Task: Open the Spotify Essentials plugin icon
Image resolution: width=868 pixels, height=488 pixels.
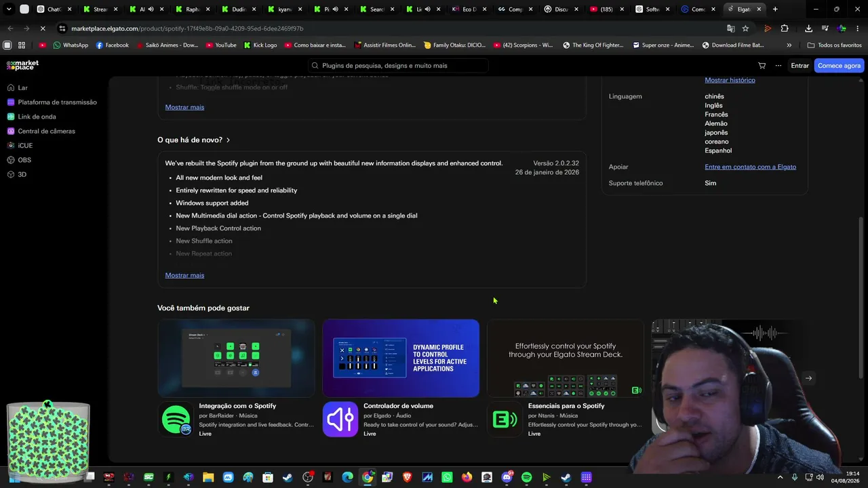Action: (505, 420)
